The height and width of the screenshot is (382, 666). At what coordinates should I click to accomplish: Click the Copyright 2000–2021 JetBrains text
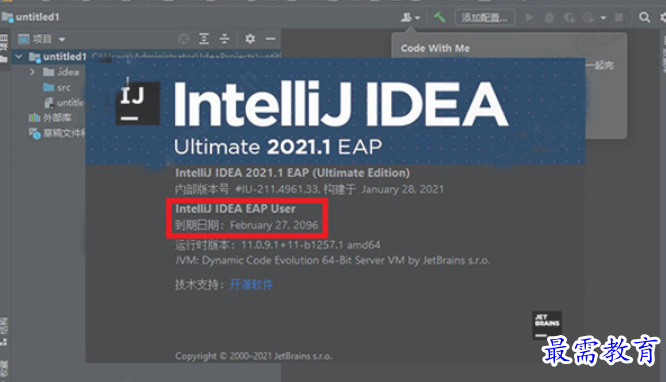click(x=254, y=356)
